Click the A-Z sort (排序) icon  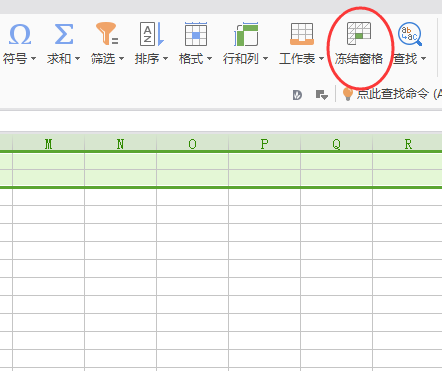coord(152,34)
